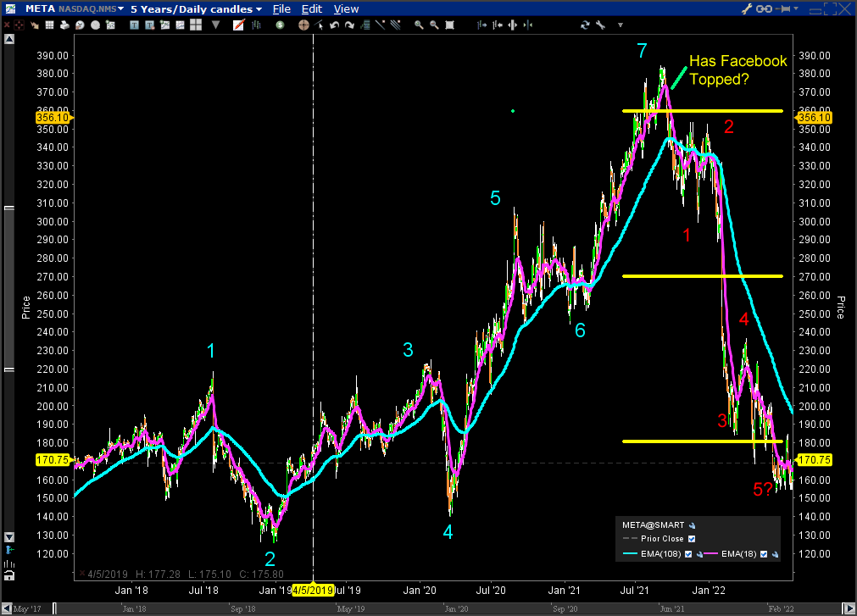Click the cyan '7' wave label
857x616 pixels.
(643, 51)
